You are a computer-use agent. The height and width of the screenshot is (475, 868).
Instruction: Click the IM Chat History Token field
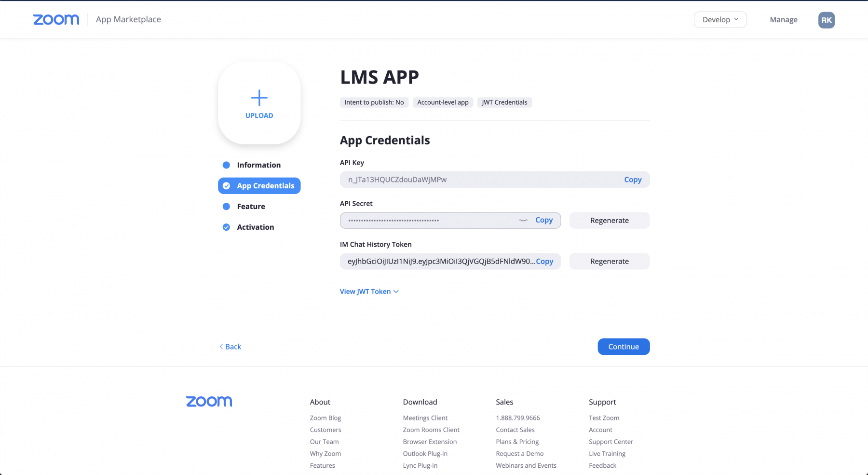click(450, 261)
